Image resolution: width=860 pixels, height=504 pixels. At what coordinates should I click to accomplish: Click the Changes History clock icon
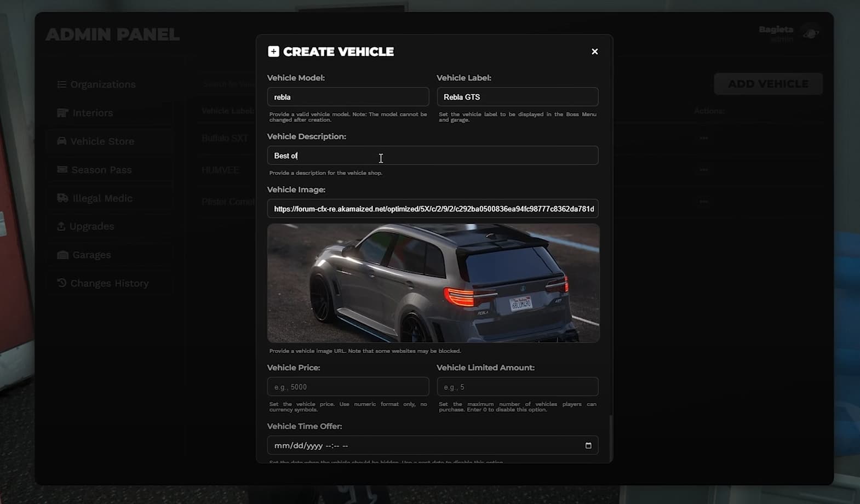coord(62,283)
